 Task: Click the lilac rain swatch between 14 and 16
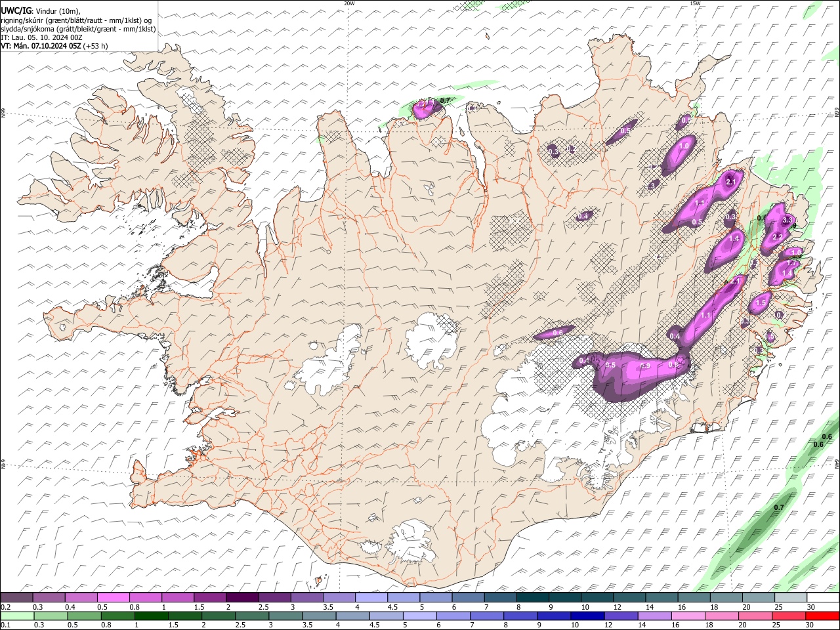click(x=654, y=616)
